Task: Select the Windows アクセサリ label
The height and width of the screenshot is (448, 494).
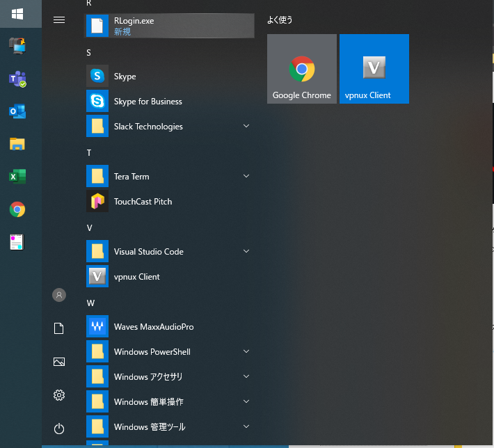Action: pos(148,377)
